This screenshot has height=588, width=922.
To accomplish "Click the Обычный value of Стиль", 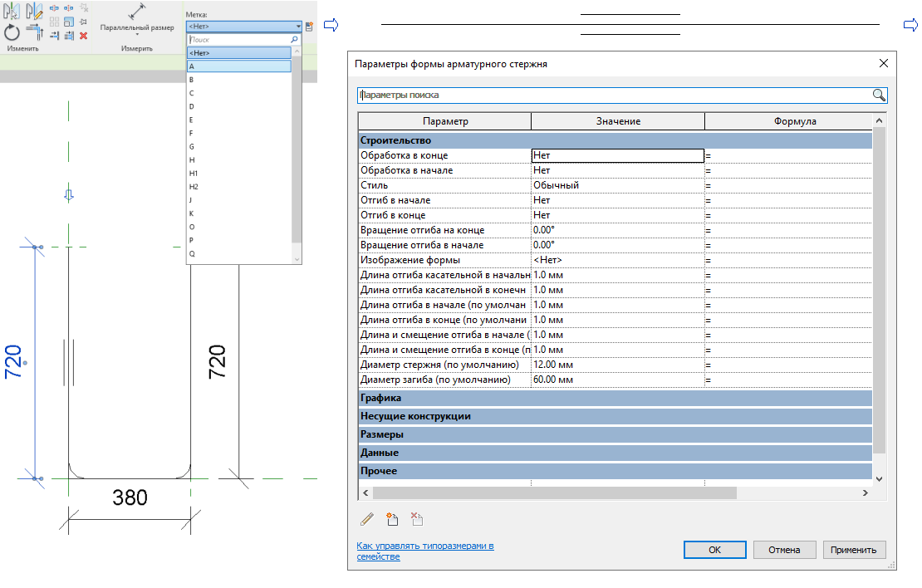I will (x=617, y=185).
